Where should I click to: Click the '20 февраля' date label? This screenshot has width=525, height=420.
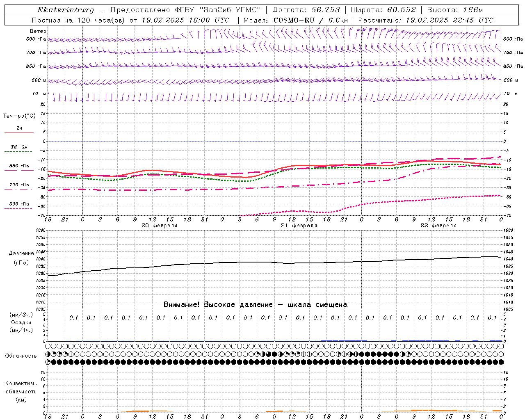click(x=160, y=226)
